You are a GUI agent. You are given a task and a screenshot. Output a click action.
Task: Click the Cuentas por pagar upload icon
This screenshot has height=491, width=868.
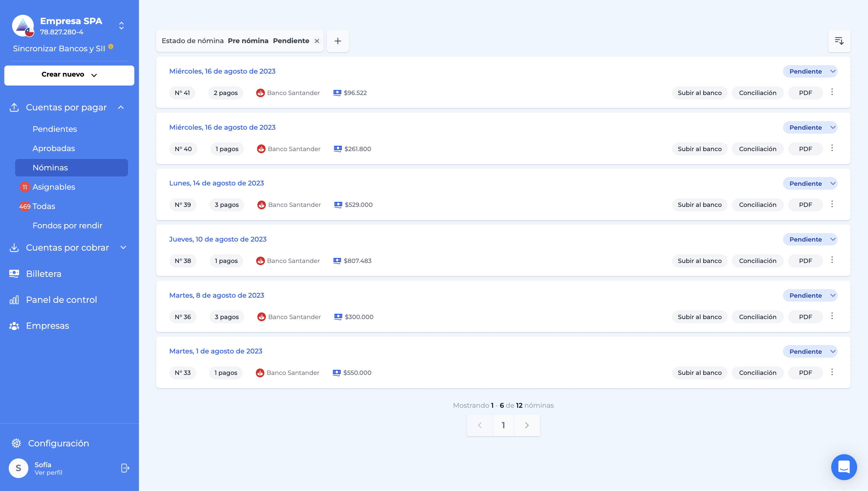[x=14, y=107]
